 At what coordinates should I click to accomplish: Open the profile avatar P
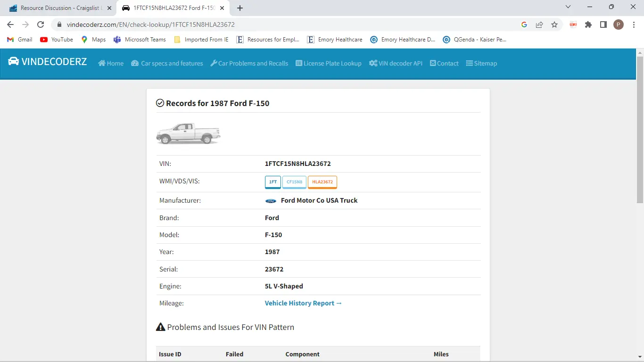click(x=619, y=25)
